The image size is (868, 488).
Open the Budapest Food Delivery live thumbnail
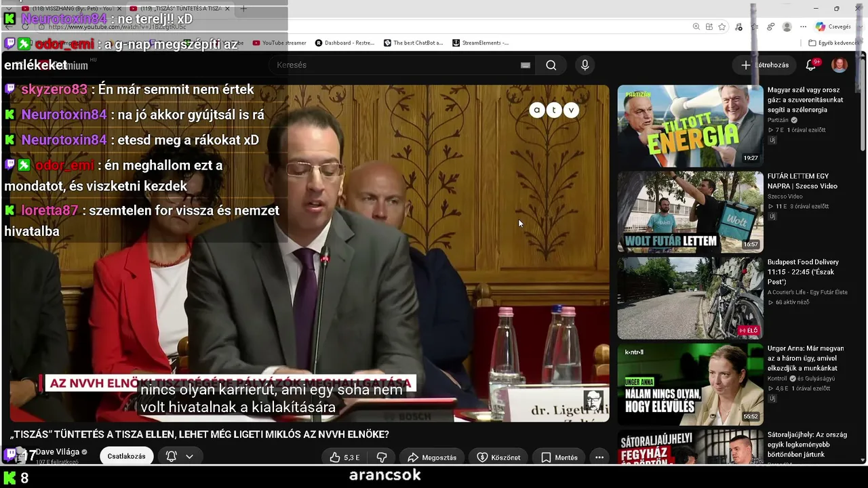(690, 298)
